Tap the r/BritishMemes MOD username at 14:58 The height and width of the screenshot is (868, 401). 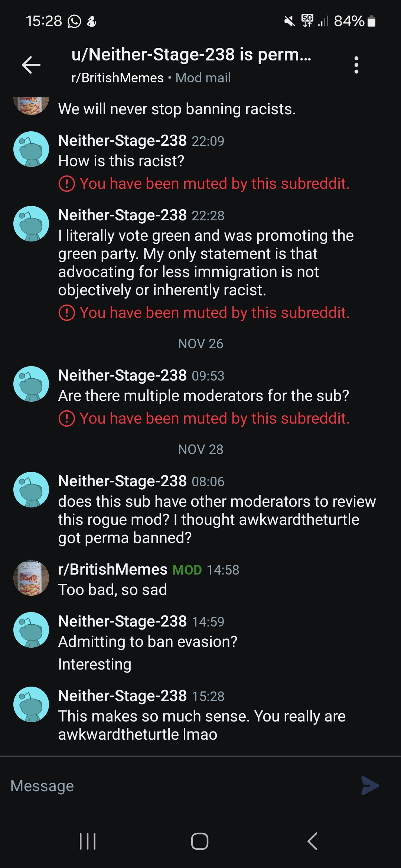[113, 569]
